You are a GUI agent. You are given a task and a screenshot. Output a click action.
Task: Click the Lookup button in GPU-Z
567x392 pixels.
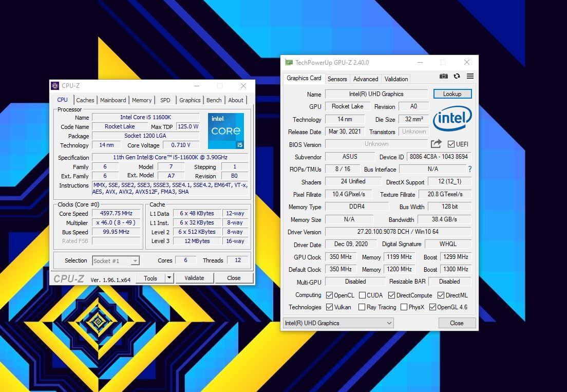click(x=452, y=94)
